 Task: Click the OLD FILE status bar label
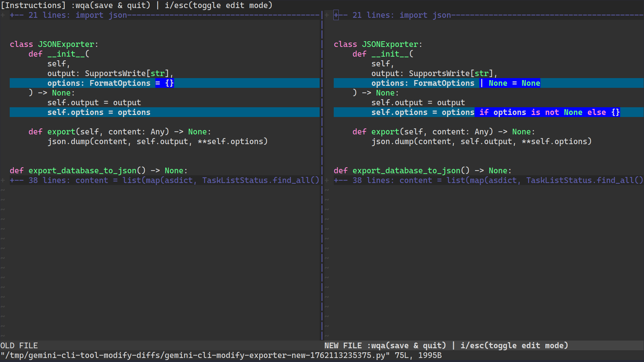point(19,345)
